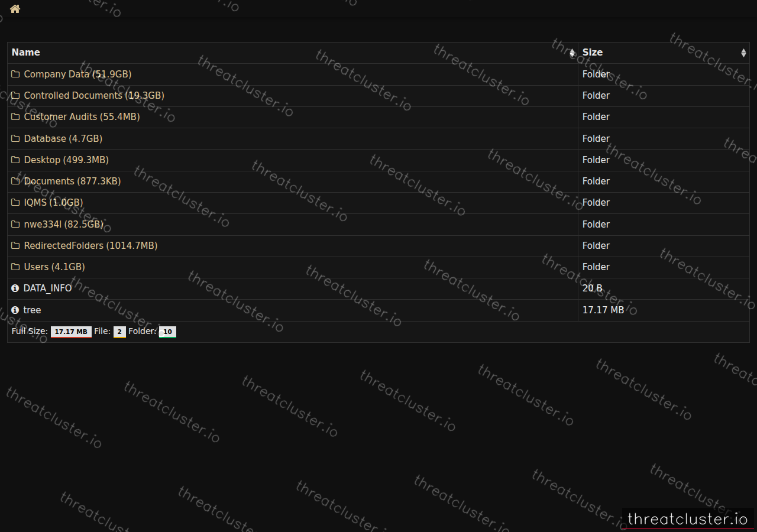Open the IQMS (1.0GB) folder
757x532 pixels.
point(53,203)
